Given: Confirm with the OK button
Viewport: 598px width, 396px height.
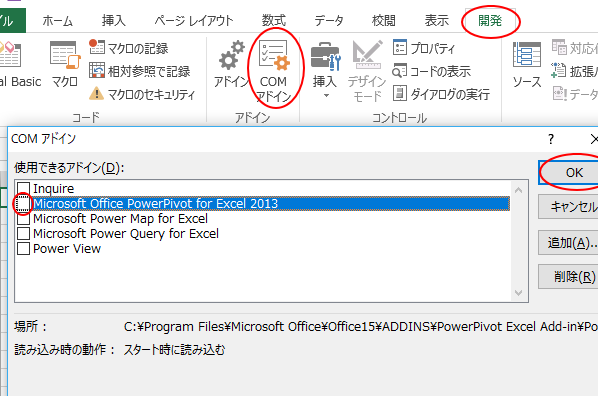Looking at the screenshot, I should (x=569, y=173).
